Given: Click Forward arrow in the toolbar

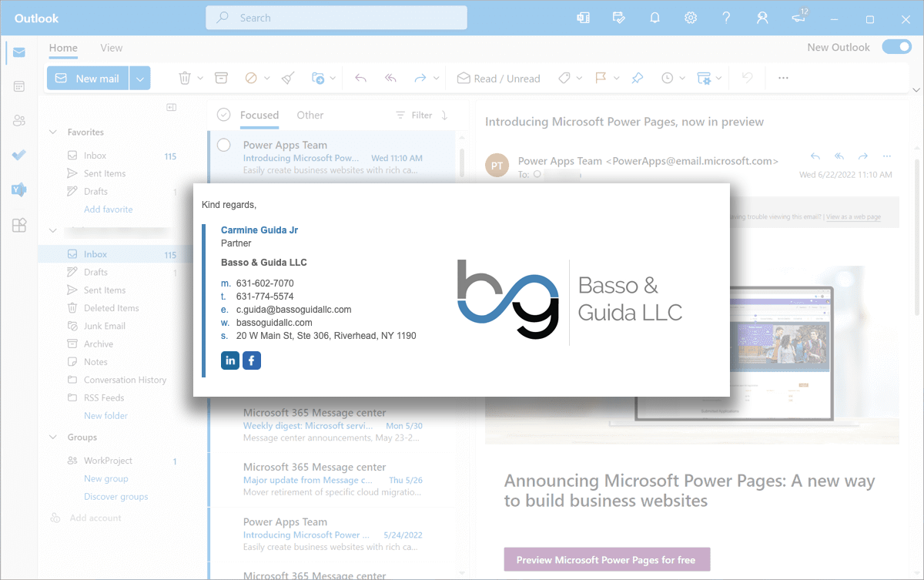Looking at the screenshot, I should coord(420,78).
